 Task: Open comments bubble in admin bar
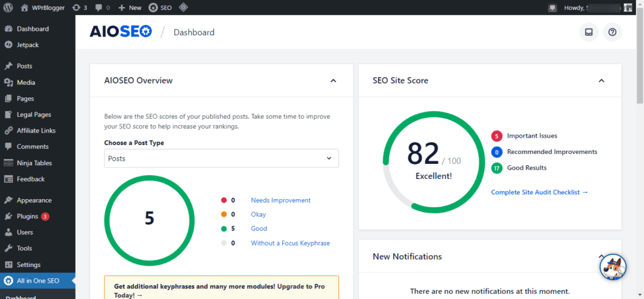[x=99, y=8]
